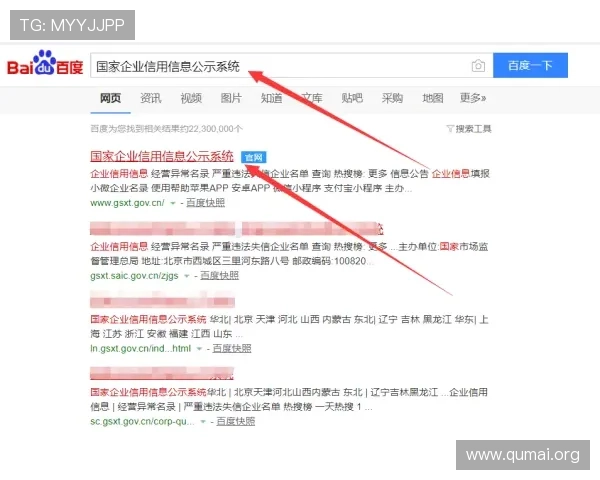
Task: Click the Baidu logo
Action: point(45,63)
